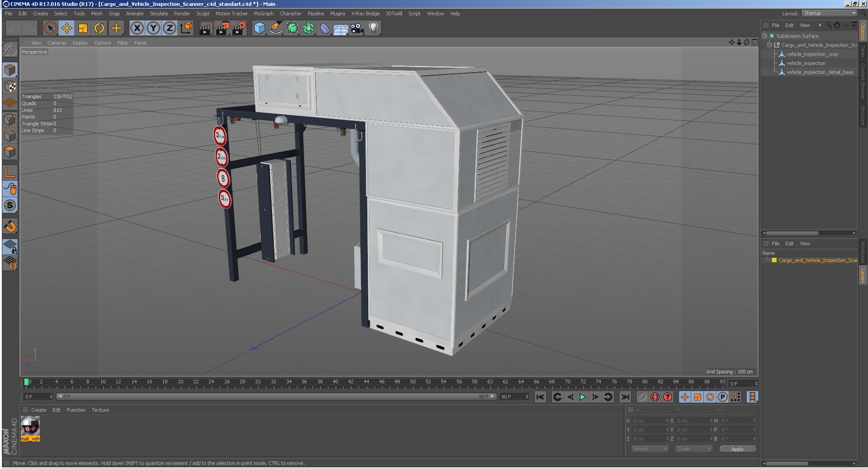The width and height of the screenshot is (868, 469).
Task: Select vehicle_inspection_detail_base object
Action: point(819,72)
